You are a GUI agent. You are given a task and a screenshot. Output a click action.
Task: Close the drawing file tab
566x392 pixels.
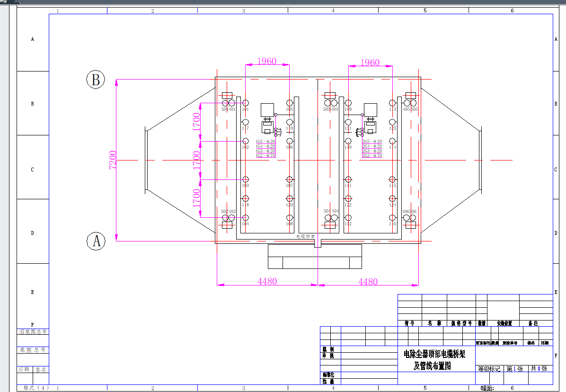pyautogui.click(x=17, y=1)
